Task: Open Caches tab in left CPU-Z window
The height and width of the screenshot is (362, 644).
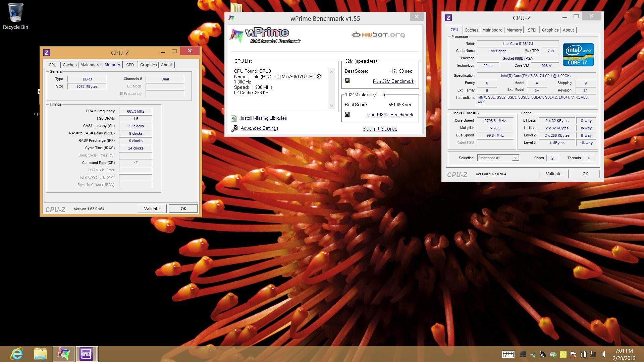Action: (69, 65)
